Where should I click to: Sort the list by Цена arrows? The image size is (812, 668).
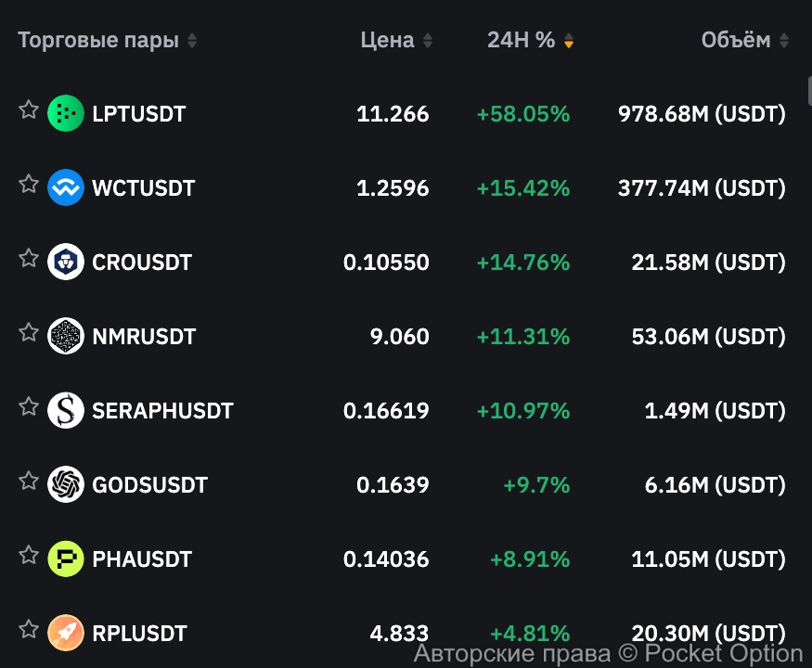click(428, 41)
